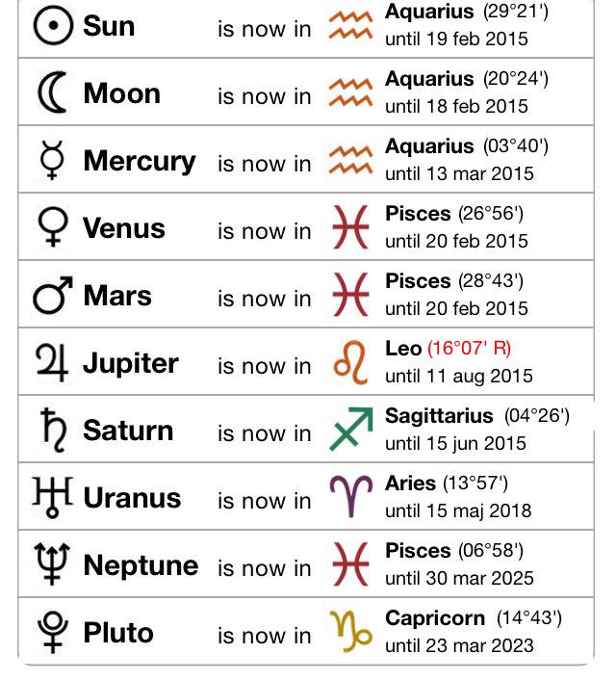Screen dimensions: 616x680
Task: Select the Jupiter glyph icon
Action: (52, 362)
